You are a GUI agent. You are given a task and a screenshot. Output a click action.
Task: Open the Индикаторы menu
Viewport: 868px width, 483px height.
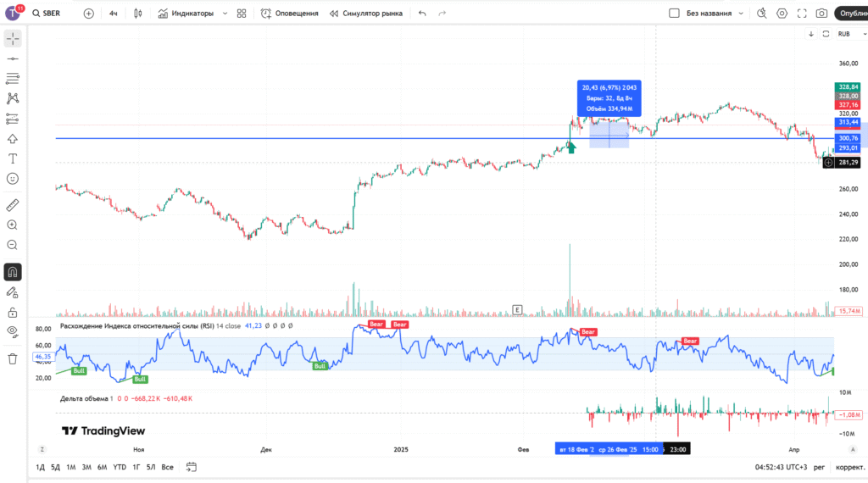pyautogui.click(x=186, y=14)
